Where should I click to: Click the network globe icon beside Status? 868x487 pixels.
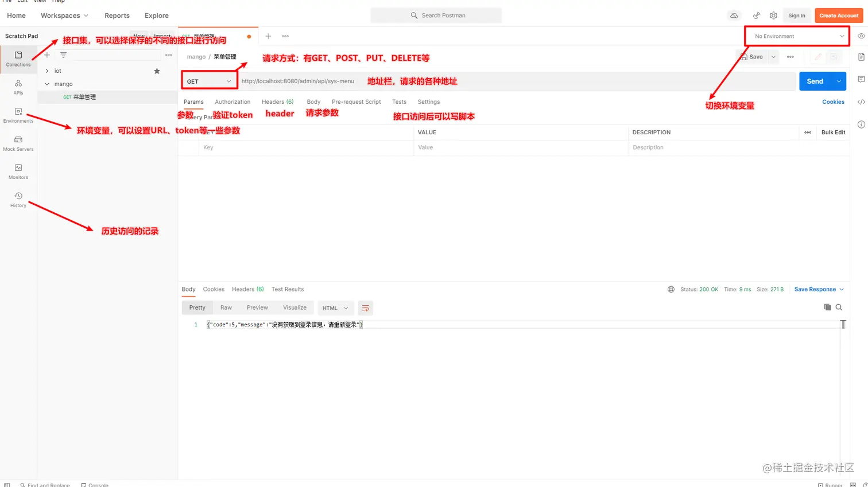coord(671,290)
